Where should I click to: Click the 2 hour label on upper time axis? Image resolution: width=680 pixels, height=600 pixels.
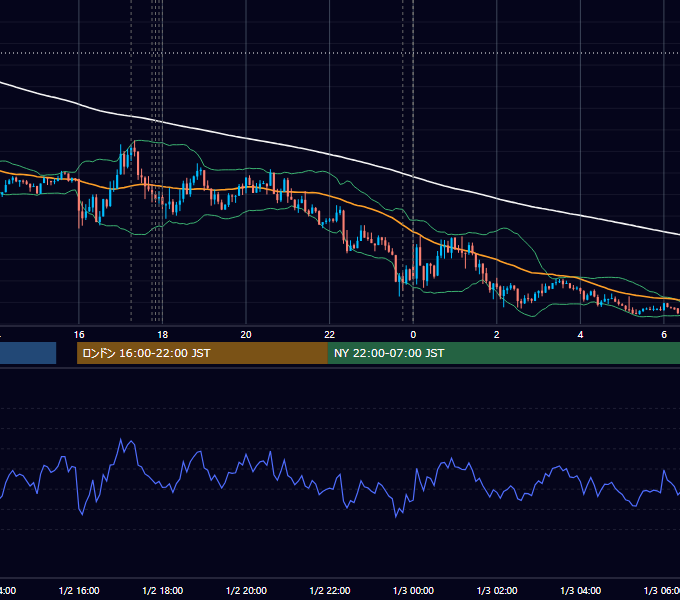click(497, 335)
